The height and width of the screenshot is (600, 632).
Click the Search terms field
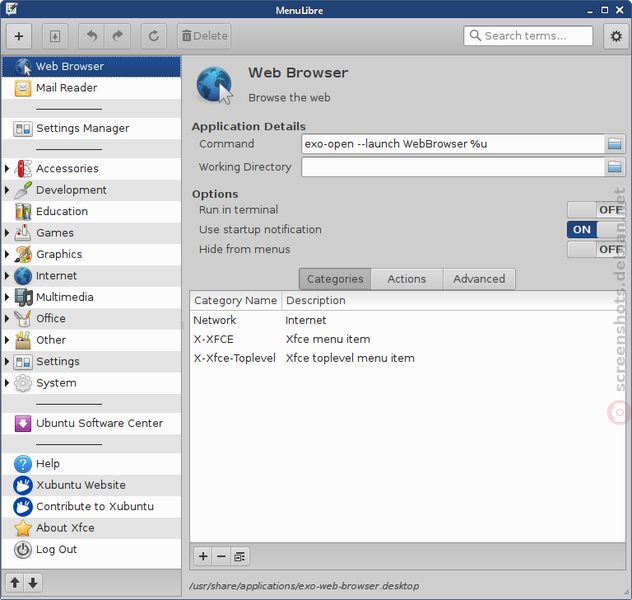[x=528, y=36]
